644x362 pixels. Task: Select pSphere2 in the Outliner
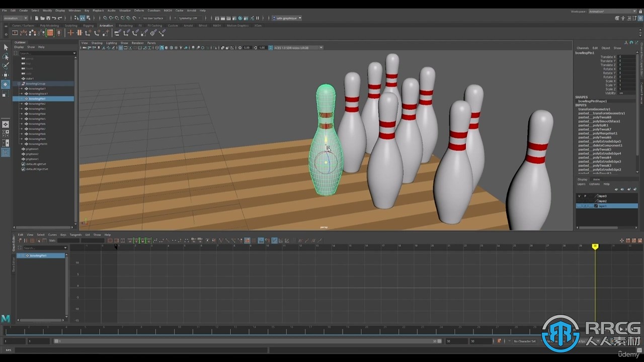coord(33,154)
